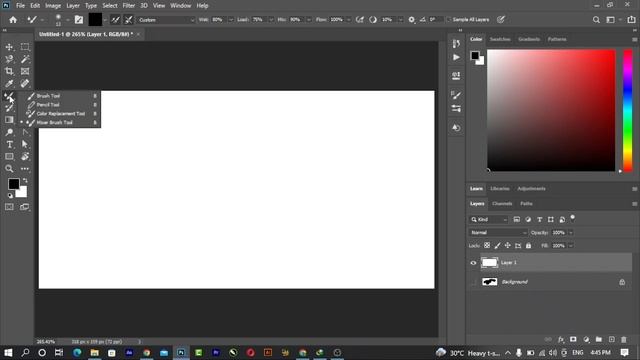This screenshot has height=360, width=640.
Task: Toggle lock image pixels brush icon
Action: pos(497,246)
